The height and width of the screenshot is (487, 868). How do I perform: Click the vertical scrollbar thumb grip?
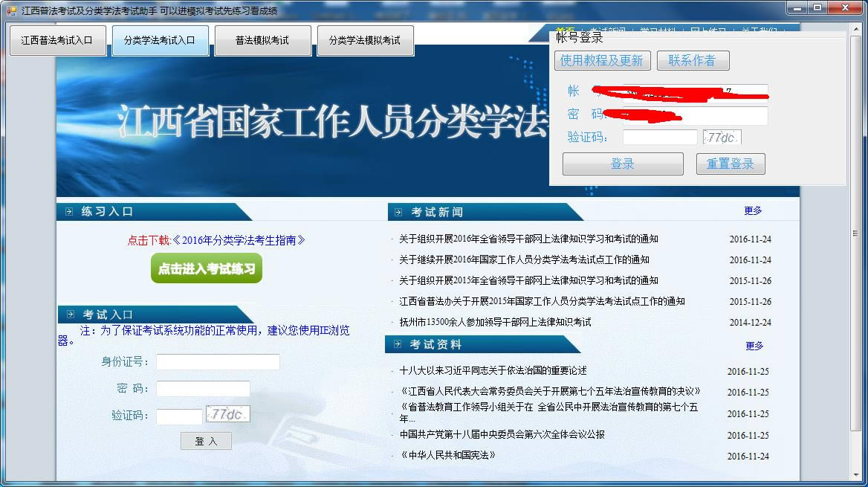856,233
